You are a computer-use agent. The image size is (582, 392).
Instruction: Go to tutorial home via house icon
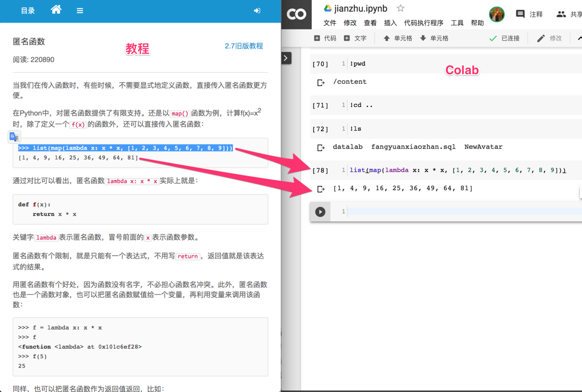click(56, 10)
